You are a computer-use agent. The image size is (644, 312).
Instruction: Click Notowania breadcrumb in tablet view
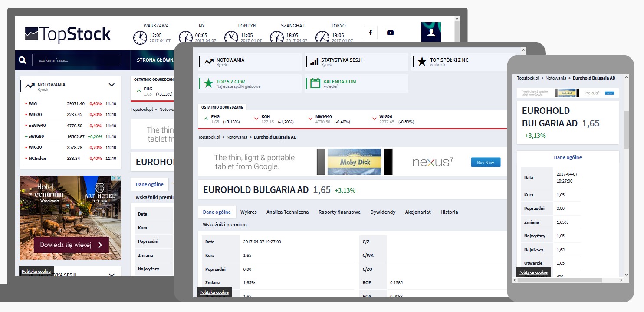tap(237, 137)
